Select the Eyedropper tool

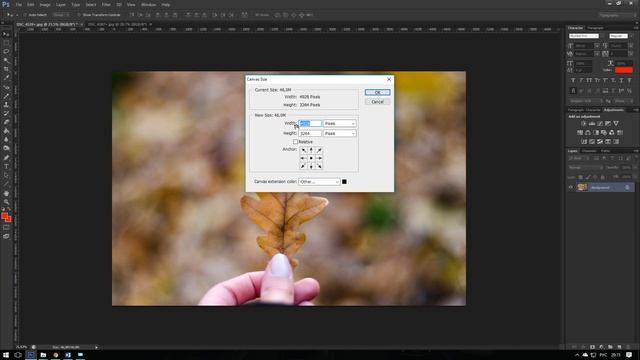click(6, 78)
